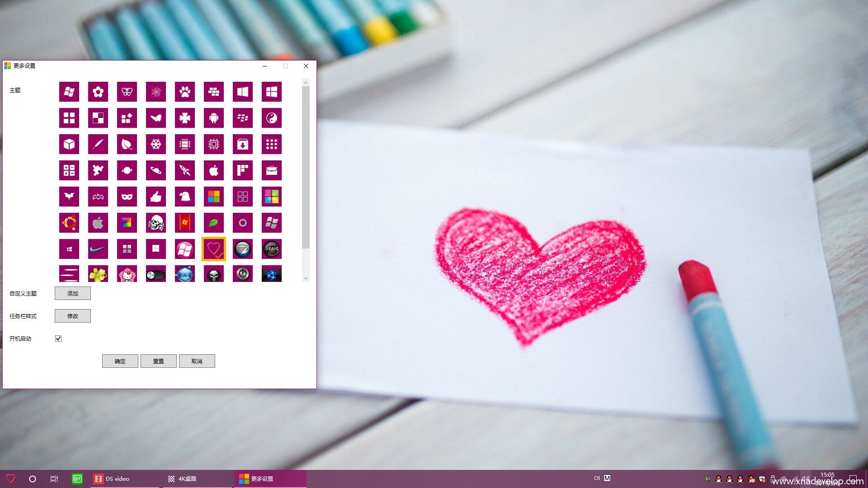
Task: Select the snowflake theme icon
Action: pyautogui.click(x=156, y=144)
